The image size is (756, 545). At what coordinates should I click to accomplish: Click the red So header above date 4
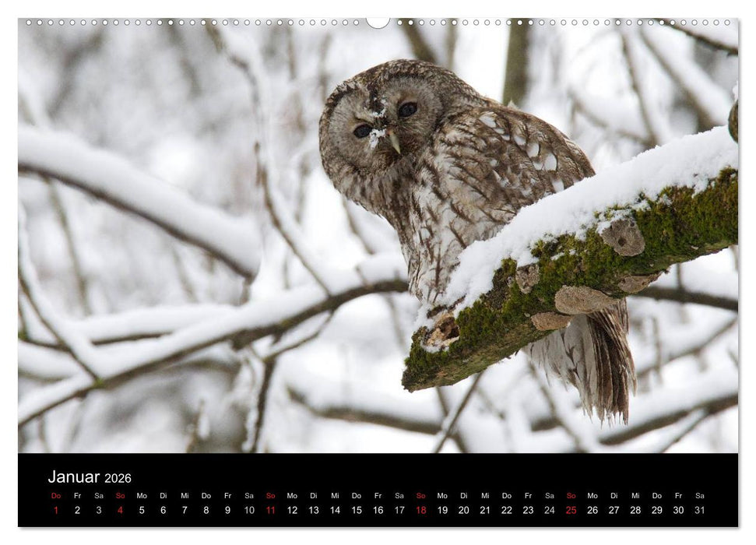(x=118, y=495)
